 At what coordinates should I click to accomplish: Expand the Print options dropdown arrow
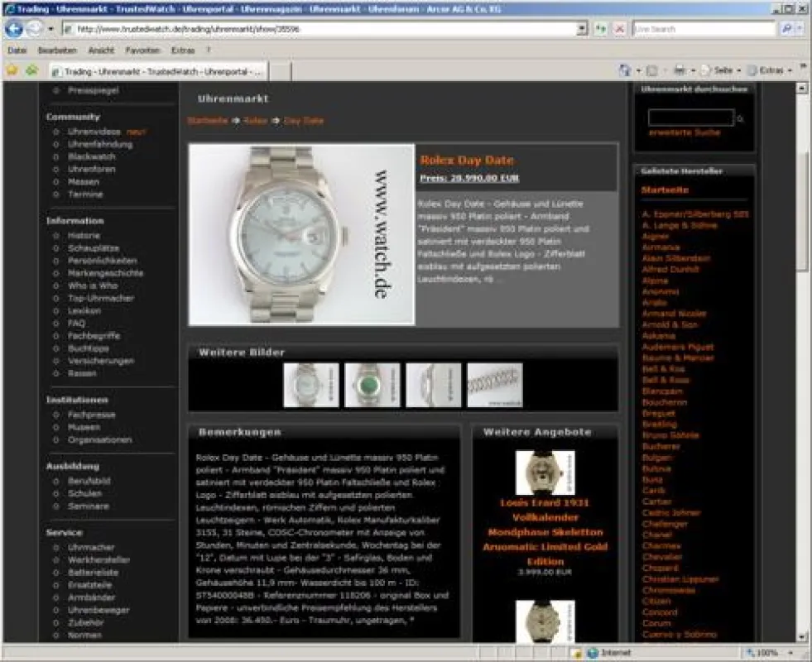click(693, 70)
